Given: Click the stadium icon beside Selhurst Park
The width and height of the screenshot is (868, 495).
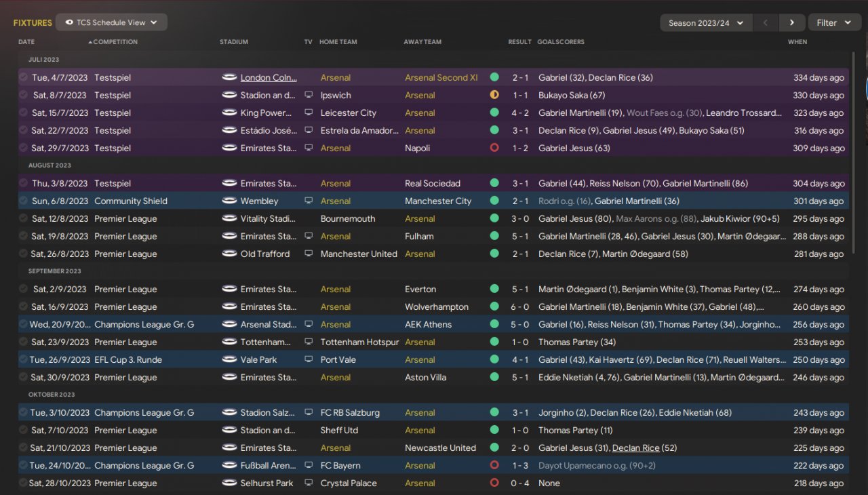Looking at the screenshot, I should coord(229,483).
